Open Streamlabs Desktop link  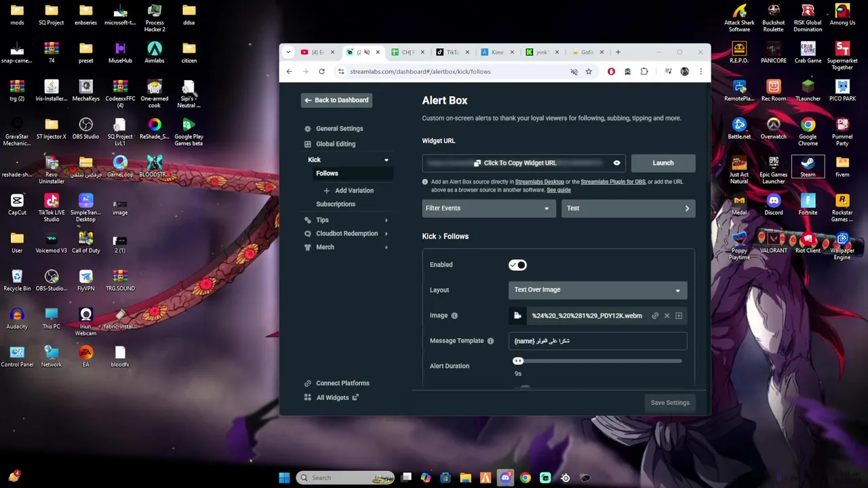click(540, 182)
